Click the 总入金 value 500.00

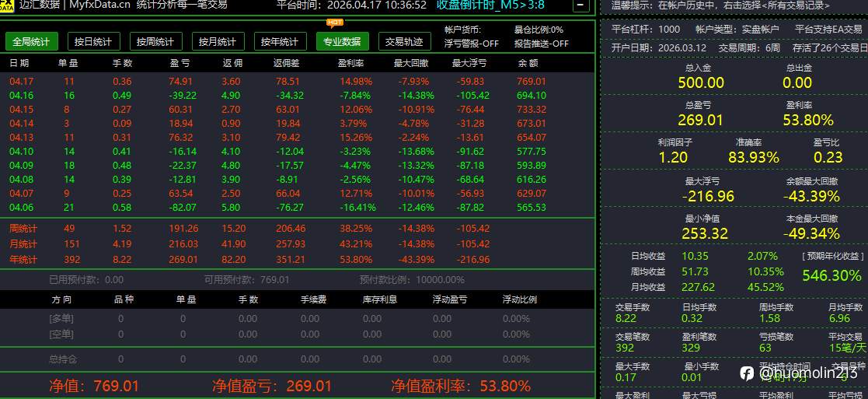tap(701, 83)
